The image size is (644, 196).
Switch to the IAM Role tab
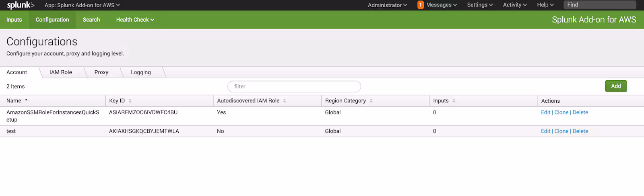(61, 72)
